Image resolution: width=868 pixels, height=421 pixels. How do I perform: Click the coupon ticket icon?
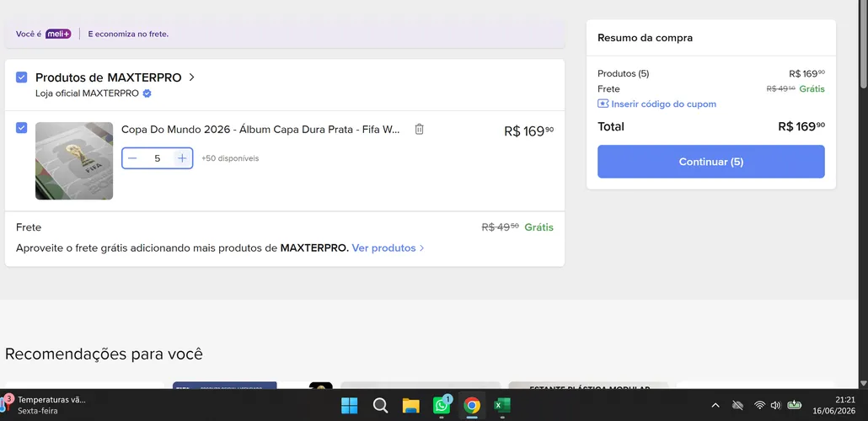[603, 104]
